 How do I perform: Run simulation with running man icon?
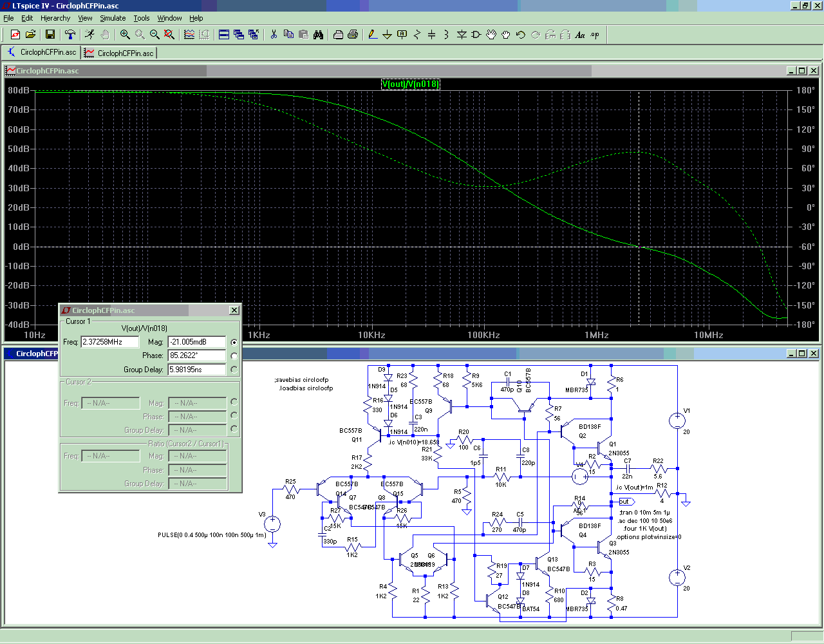click(90, 35)
